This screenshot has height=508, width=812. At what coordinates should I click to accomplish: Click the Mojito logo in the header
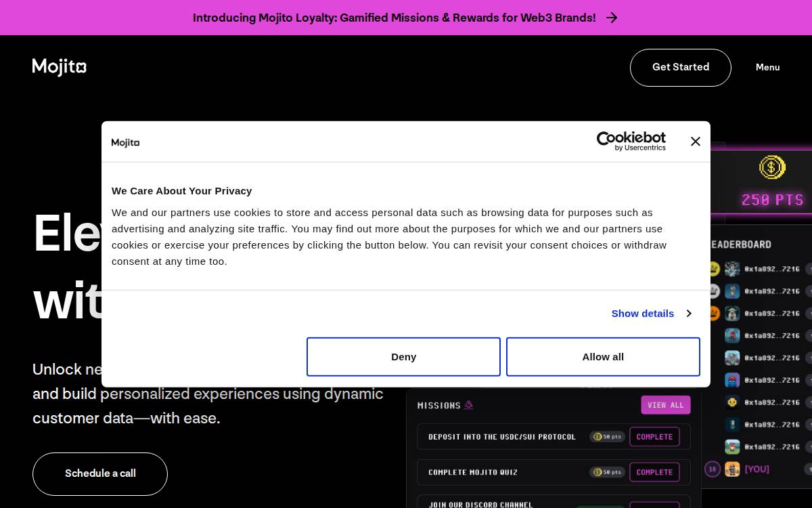[x=60, y=67]
